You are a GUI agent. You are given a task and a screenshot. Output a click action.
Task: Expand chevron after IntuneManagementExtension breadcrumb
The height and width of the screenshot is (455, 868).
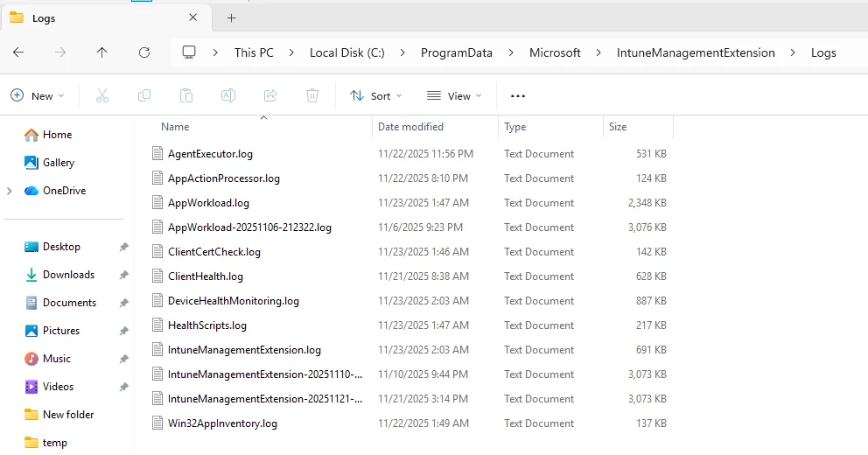(x=793, y=52)
